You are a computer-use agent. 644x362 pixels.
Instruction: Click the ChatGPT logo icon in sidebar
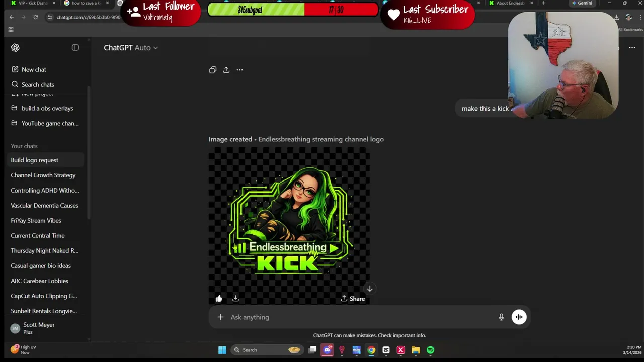[x=15, y=48]
